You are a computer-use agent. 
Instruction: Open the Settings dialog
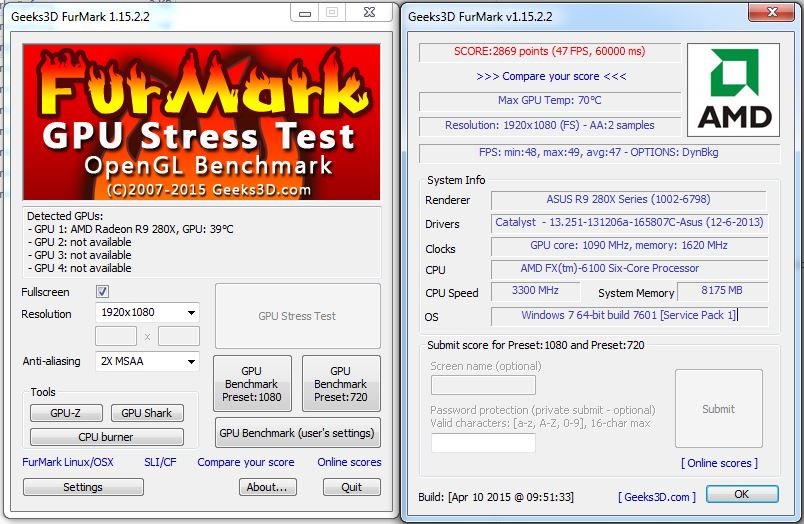(83, 487)
